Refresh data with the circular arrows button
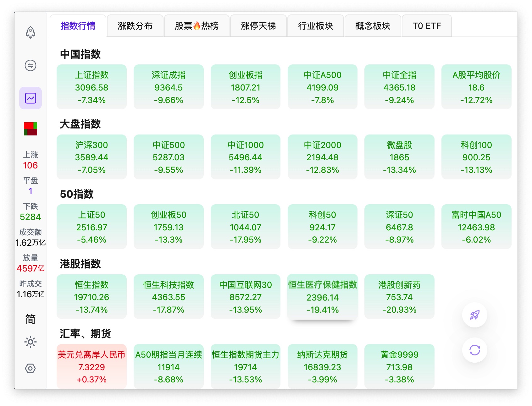Viewport: 532px width, 406px height. click(475, 350)
